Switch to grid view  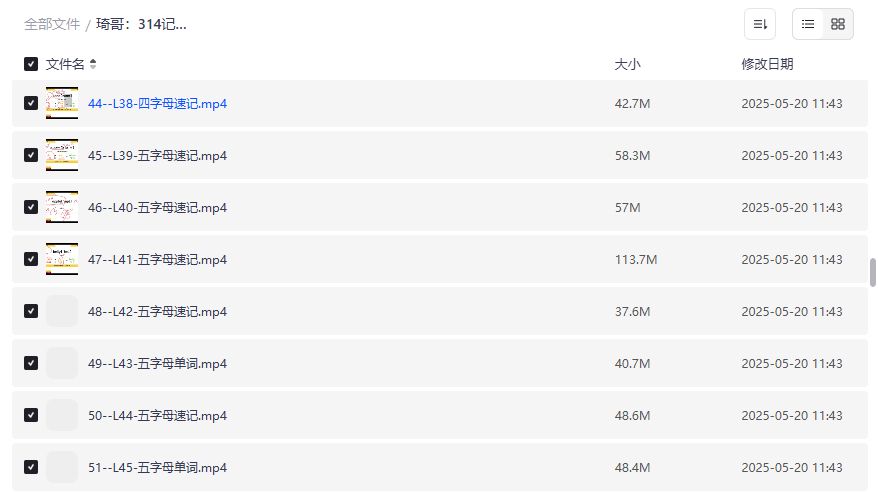click(x=838, y=24)
